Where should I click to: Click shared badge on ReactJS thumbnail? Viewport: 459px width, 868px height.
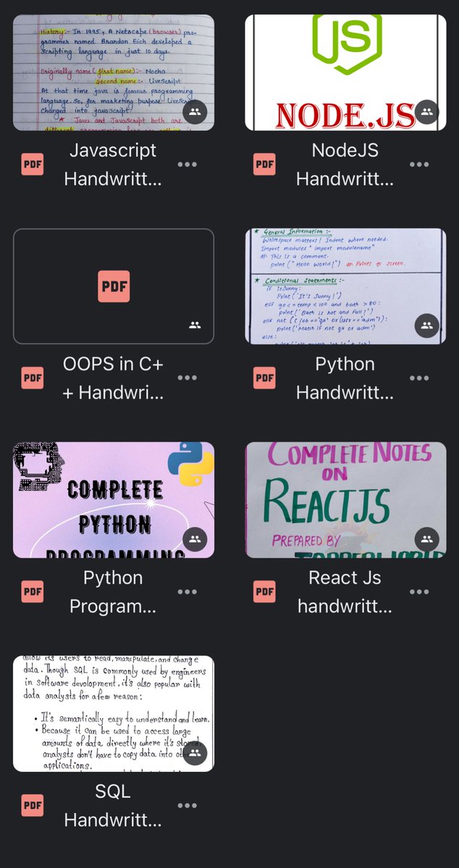(426, 539)
